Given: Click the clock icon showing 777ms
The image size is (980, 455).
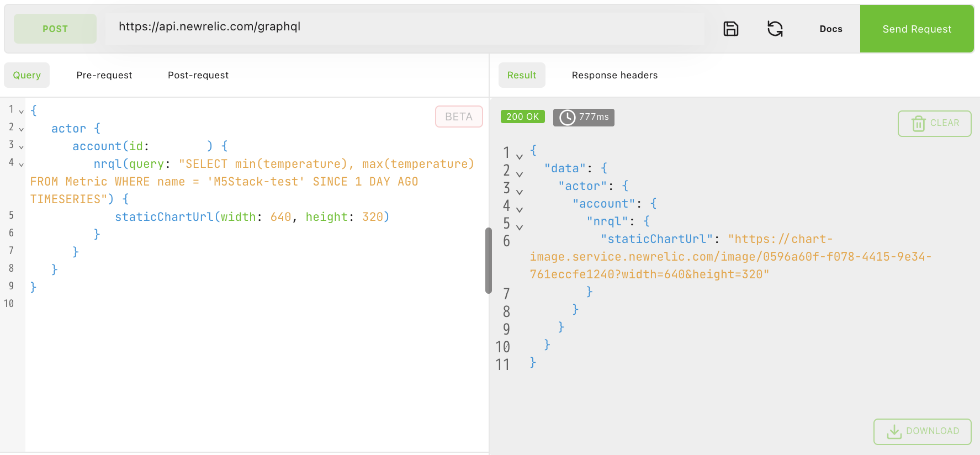Looking at the screenshot, I should pos(567,118).
